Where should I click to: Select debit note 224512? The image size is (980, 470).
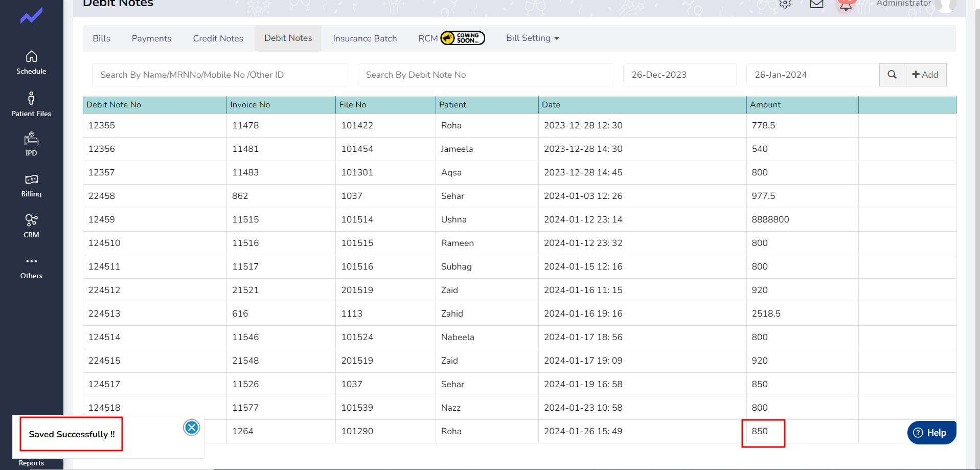point(104,290)
